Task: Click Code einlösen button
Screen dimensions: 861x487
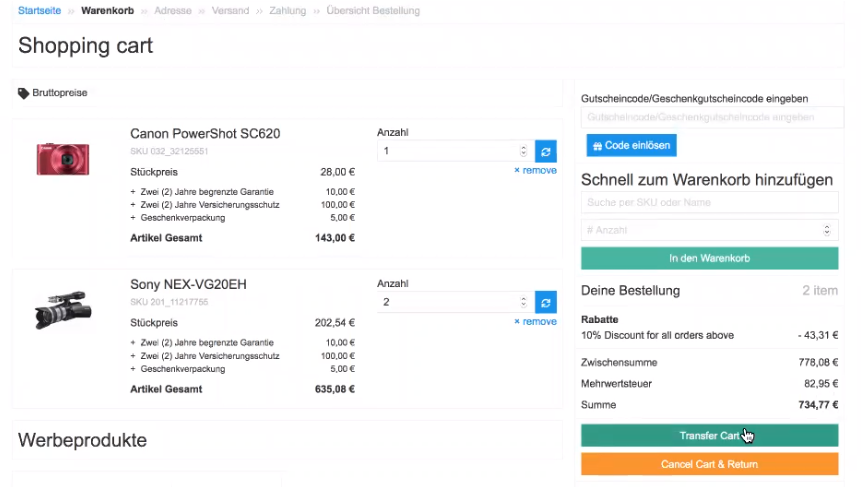Action: (631, 145)
